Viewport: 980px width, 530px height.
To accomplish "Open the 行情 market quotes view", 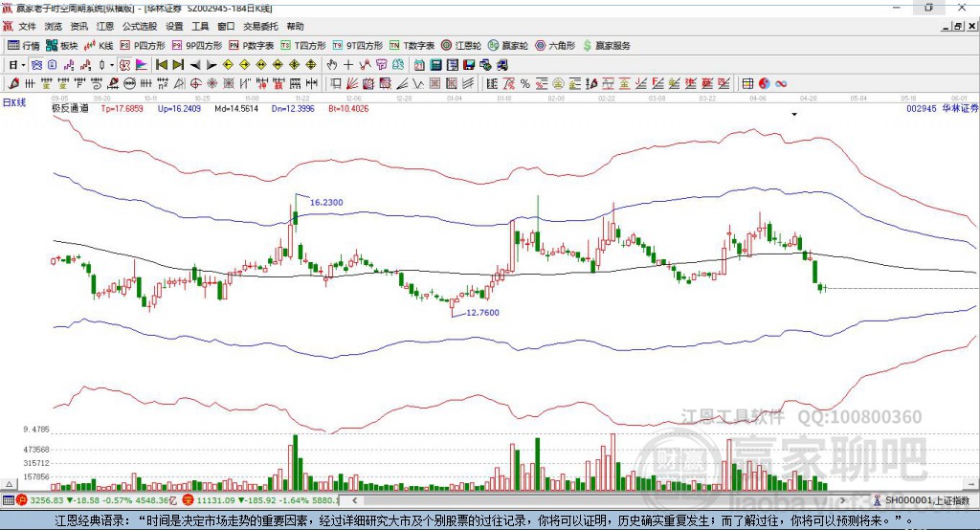I will (24, 46).
